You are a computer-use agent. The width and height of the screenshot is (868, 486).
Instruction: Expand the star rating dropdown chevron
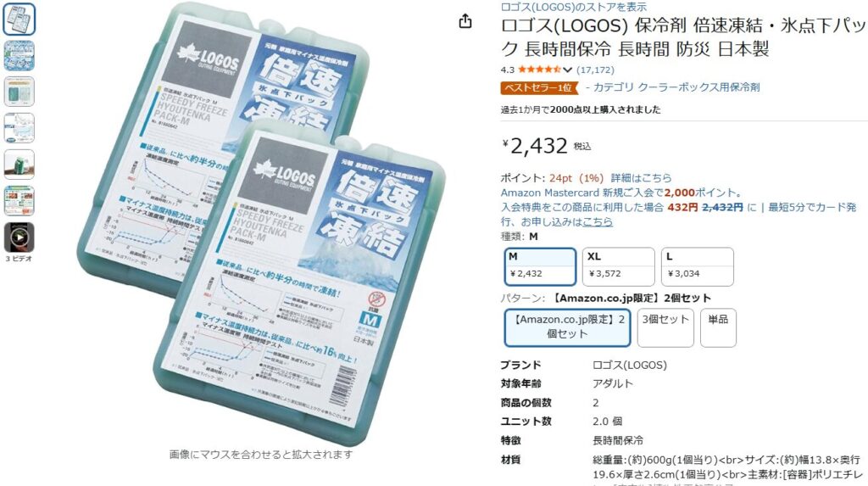pos(567,70)
